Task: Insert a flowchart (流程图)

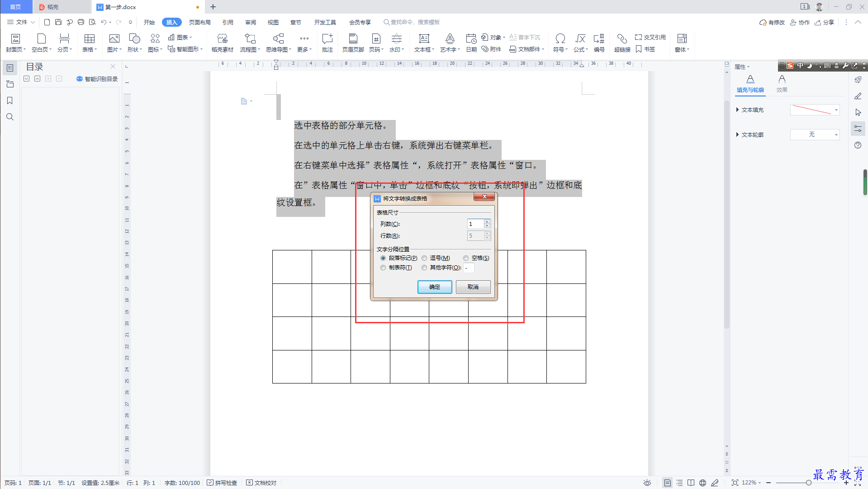Action: 250,43
